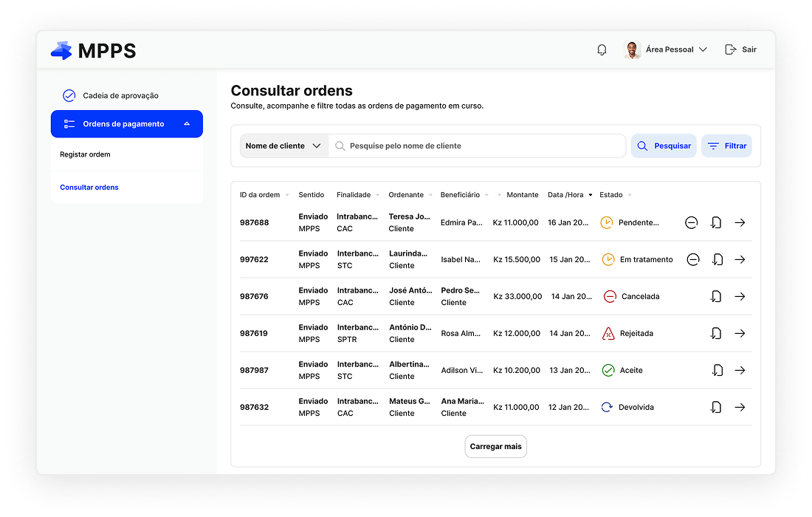The width and height of the screenshot is (812, 517).
Task: Open Cadeia de aprovação menu item
Action: click(120, 95)
